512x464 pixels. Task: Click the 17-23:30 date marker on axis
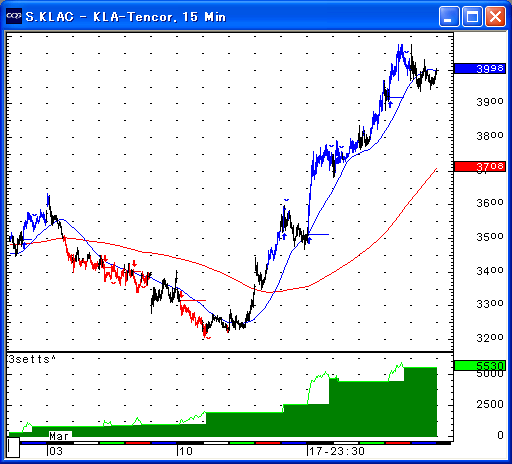click(x=337, y=451)
